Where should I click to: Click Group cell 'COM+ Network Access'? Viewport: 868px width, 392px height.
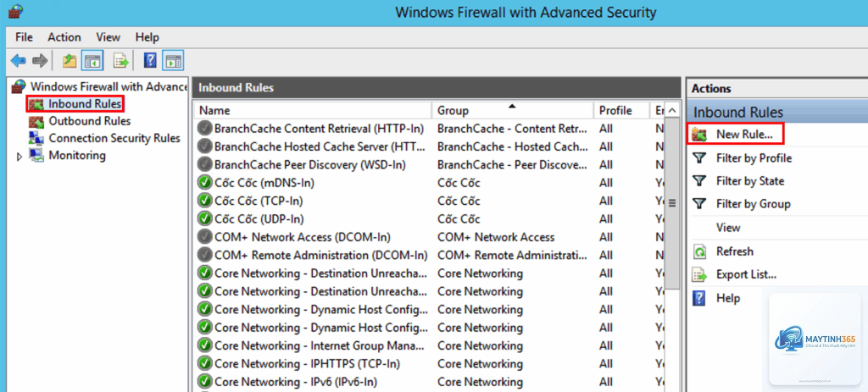[496, 237]
